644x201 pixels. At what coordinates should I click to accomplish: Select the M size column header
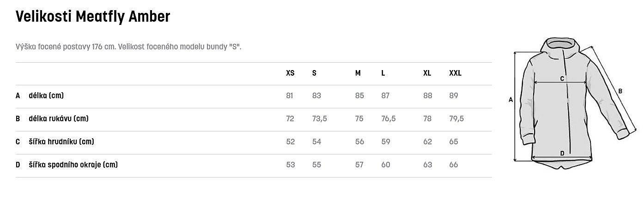pos(358,73)
